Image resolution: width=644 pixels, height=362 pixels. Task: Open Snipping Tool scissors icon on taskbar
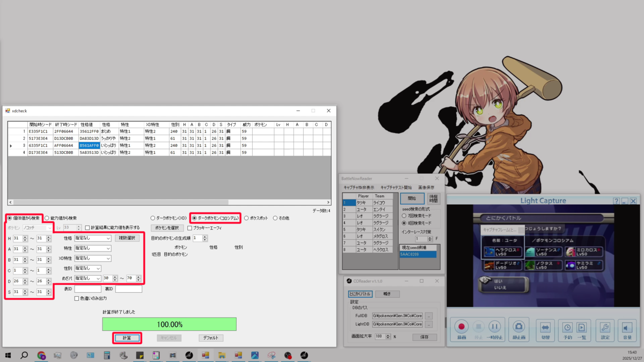[272, 355]
